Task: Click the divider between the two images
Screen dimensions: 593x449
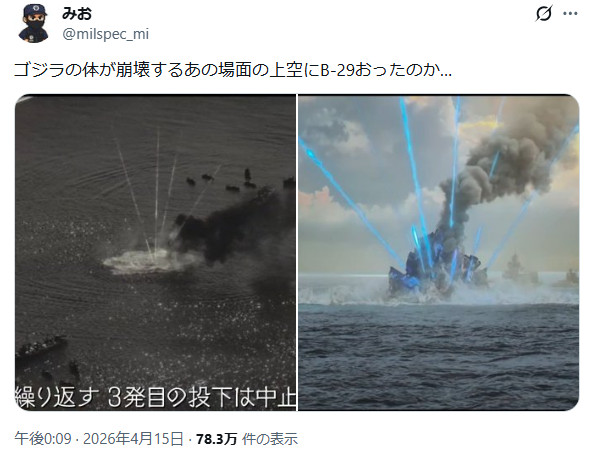Action: [x=297, y=252]
